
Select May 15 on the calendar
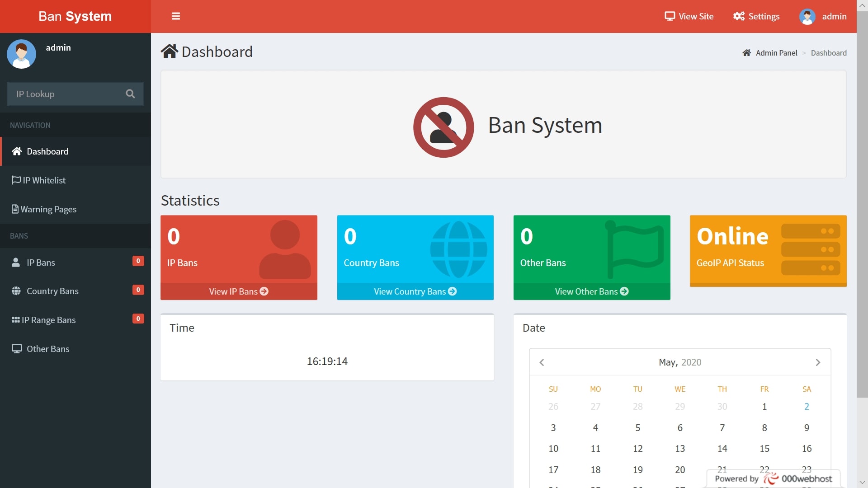[x=764, y=449]
